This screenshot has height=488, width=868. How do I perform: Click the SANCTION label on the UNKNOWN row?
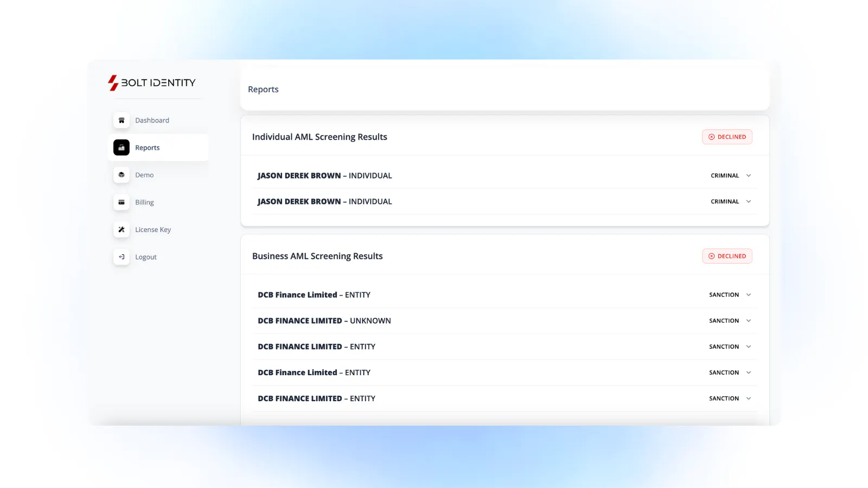(724, 321)
